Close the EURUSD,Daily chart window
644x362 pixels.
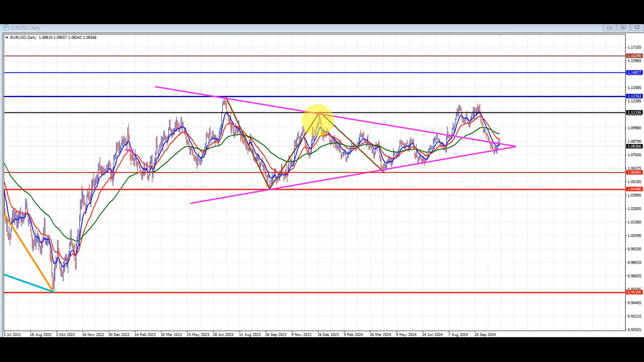(x=637, y=27)
